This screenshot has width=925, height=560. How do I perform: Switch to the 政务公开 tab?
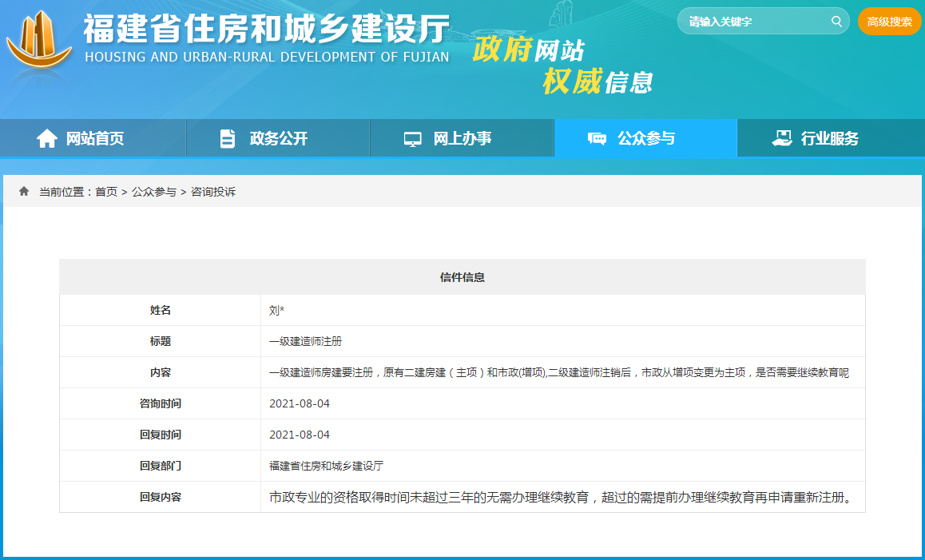277,137
